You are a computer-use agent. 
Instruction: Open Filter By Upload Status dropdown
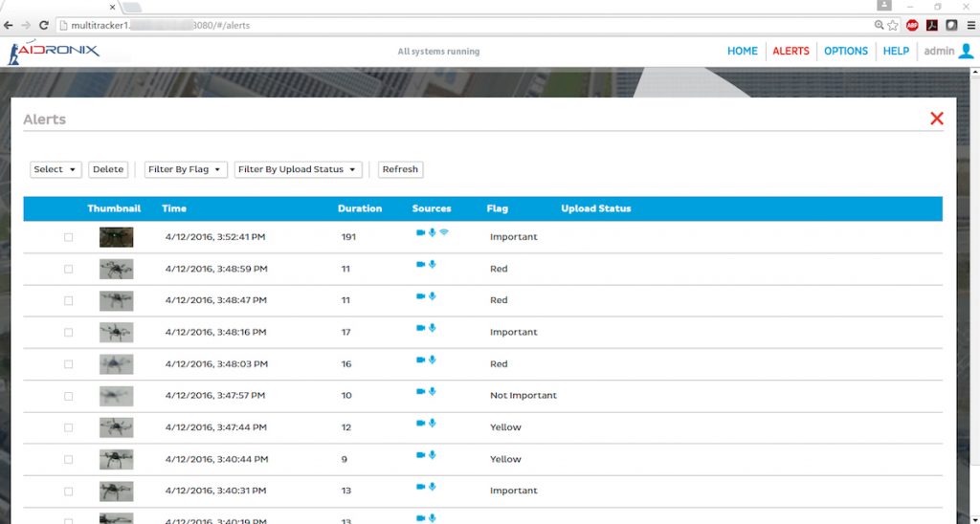click(299, 169)
